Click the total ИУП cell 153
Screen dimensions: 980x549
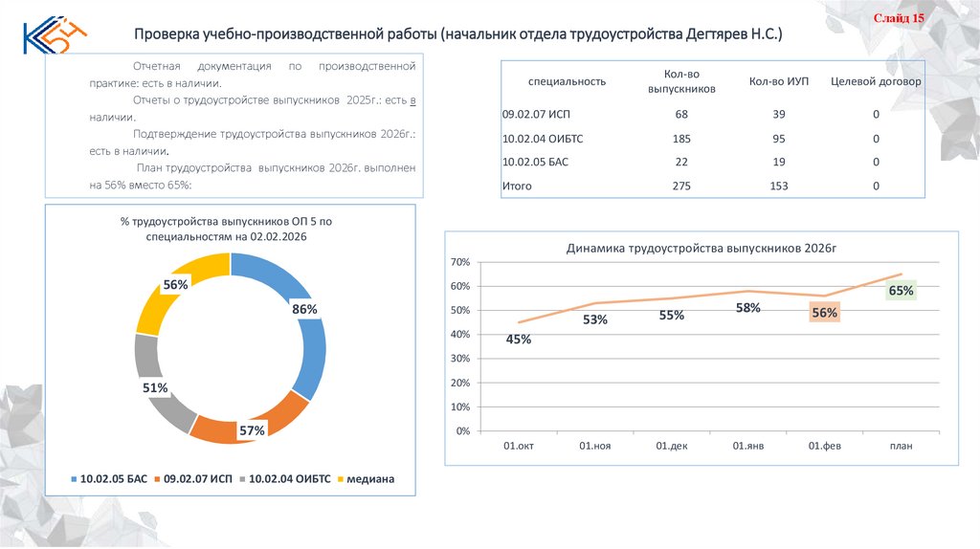[779, 187]
